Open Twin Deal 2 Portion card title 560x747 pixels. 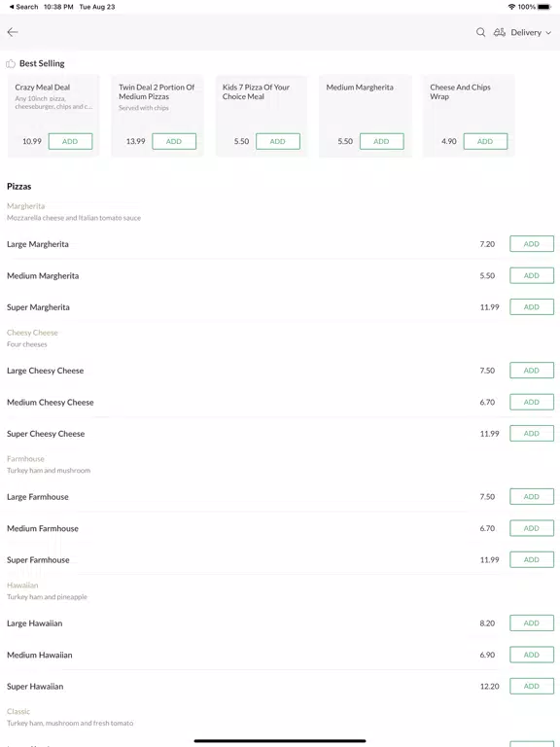point(157,91)
